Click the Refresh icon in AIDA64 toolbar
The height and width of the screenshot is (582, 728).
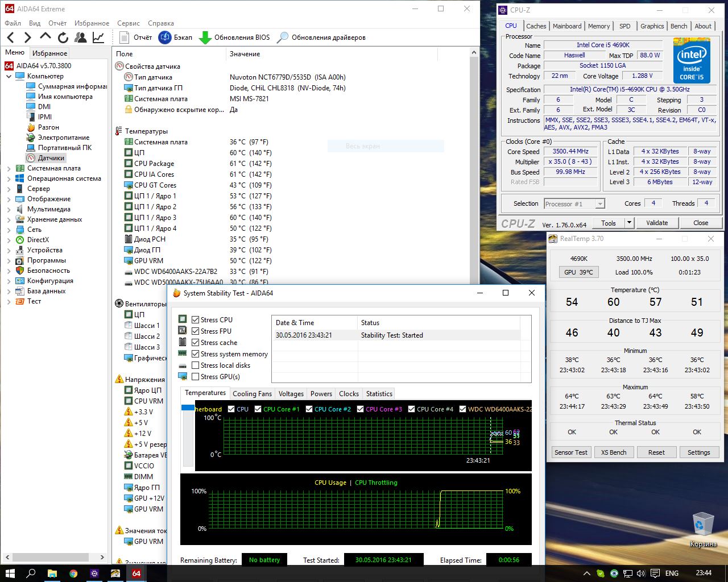(63, 38)
